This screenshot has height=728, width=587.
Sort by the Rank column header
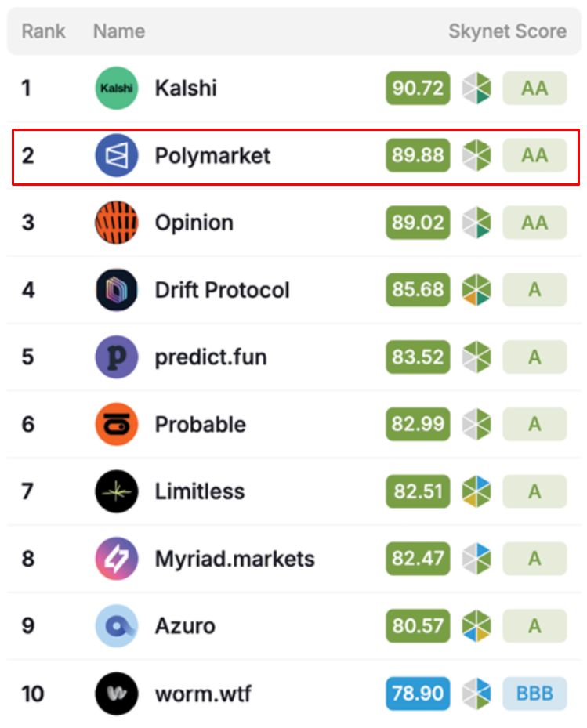[x=43, y=31]
